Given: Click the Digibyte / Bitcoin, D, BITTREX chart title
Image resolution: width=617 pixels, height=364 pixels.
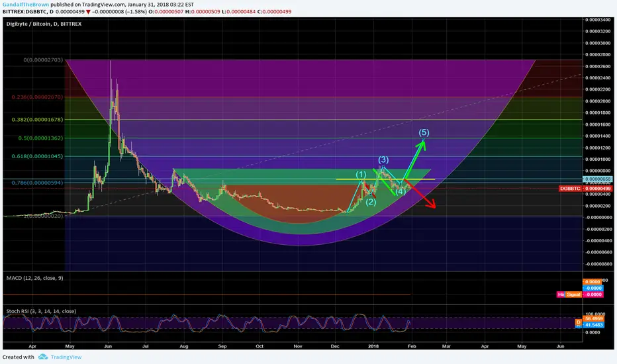Looking at the screenshot, I should [x=44, y=24].
